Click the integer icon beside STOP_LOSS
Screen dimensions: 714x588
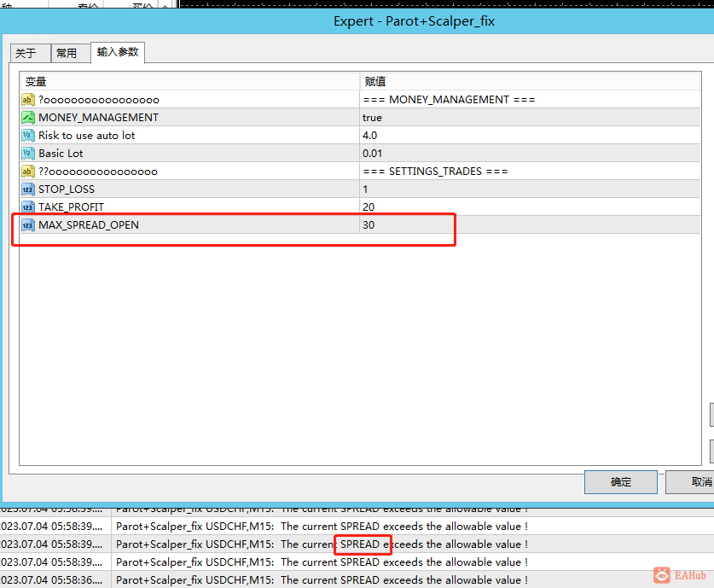coord(28,189)
